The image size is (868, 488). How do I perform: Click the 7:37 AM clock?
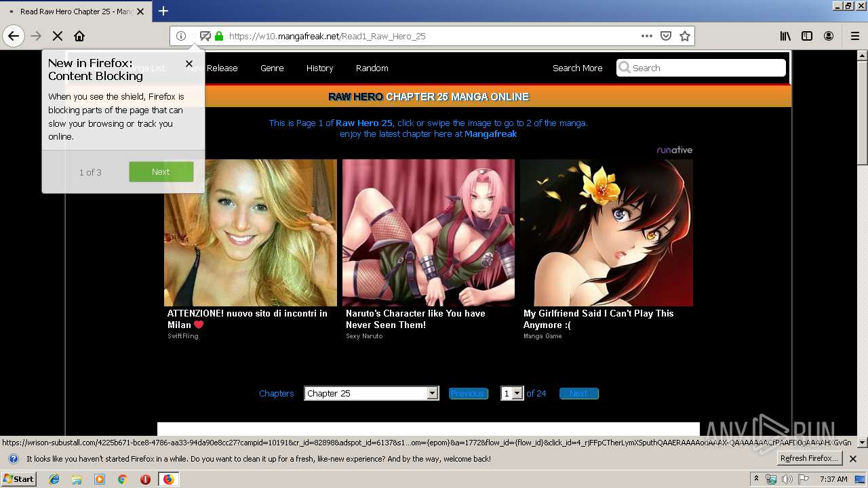point(833,479)
